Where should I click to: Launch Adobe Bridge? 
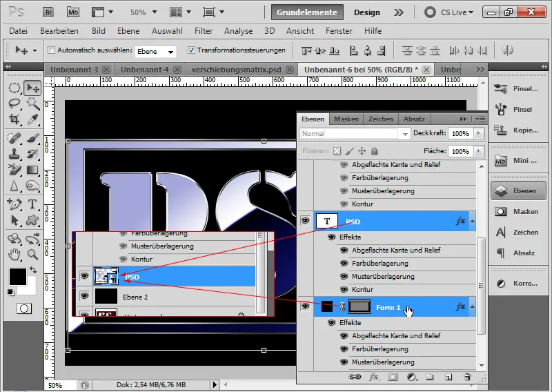pos(48,12)
